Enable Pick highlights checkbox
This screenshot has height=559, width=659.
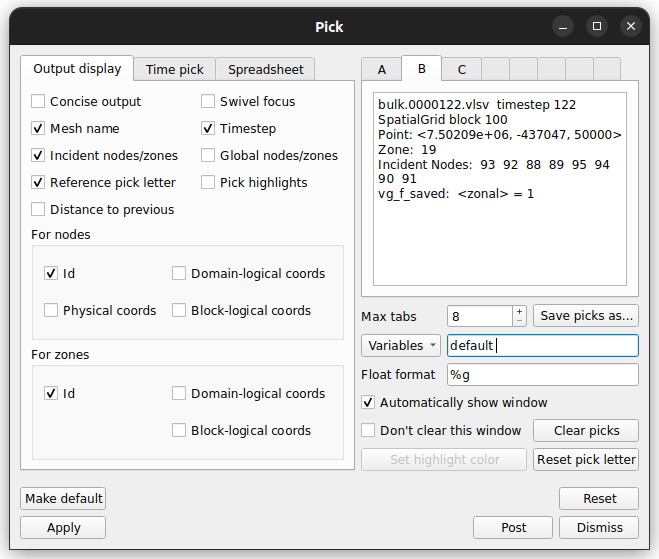[208, 182]
